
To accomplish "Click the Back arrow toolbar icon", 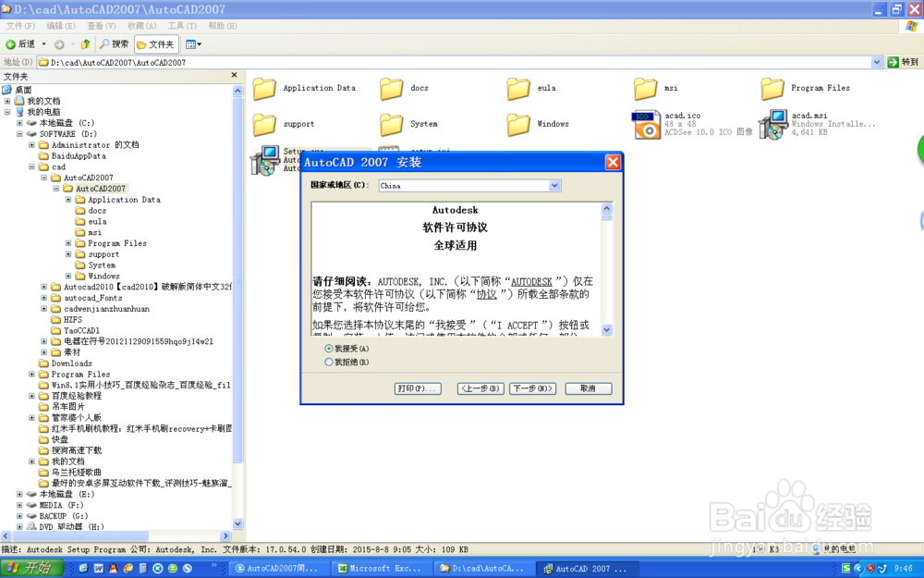I will 10,44.
